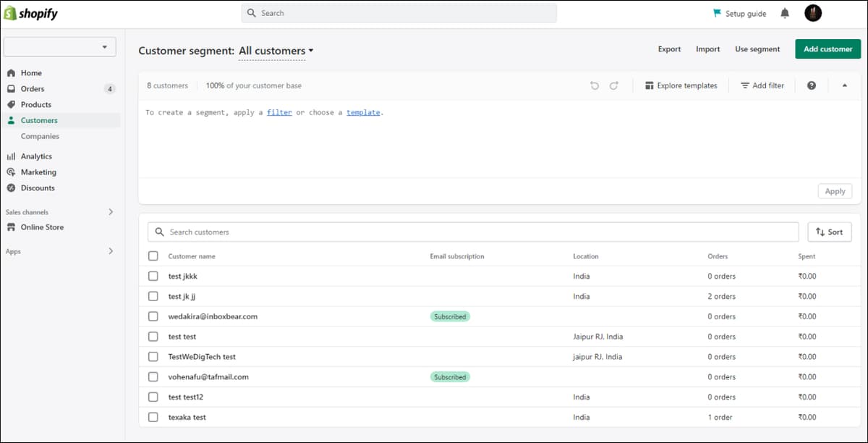Viewport: 868px width, 443px height.
Task: Click the Customers person icon
Action: 11,121
